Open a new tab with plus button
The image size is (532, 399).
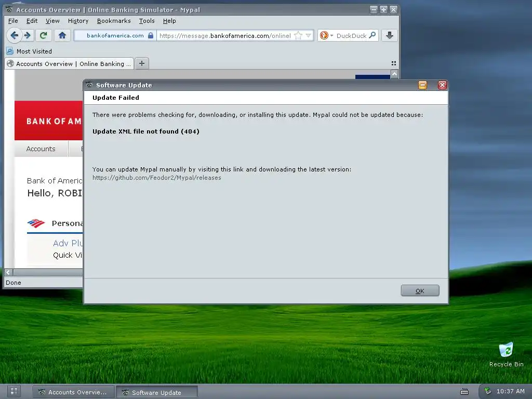click(x=142, y=63)
